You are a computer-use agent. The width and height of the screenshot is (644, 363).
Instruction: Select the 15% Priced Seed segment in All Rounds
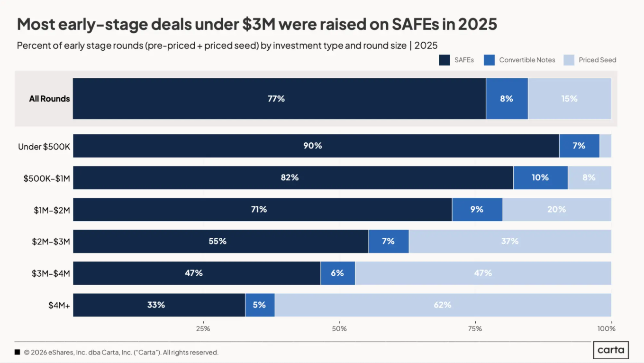pos(569,99)
